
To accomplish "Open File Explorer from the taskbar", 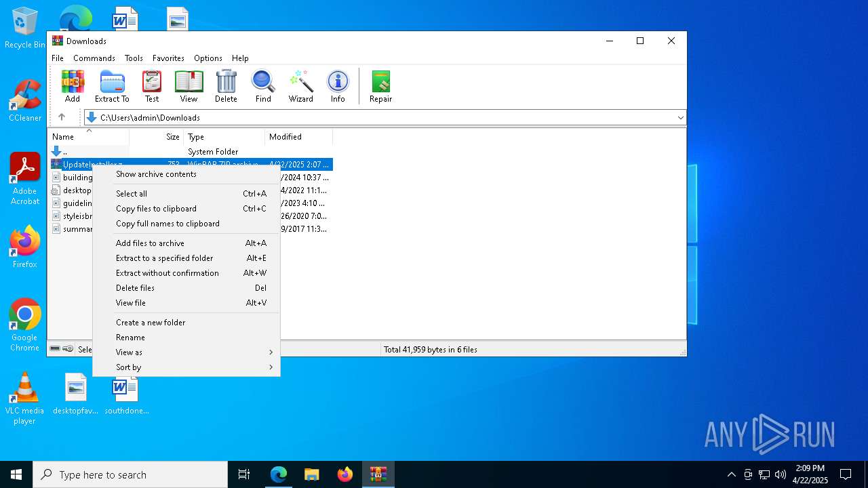I will click(312, 474).
